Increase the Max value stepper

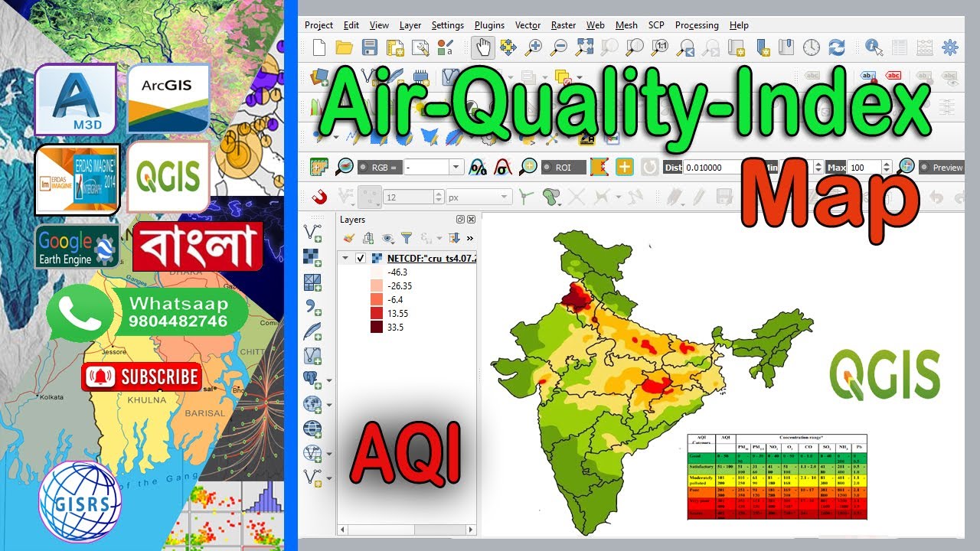click(887, 164)
